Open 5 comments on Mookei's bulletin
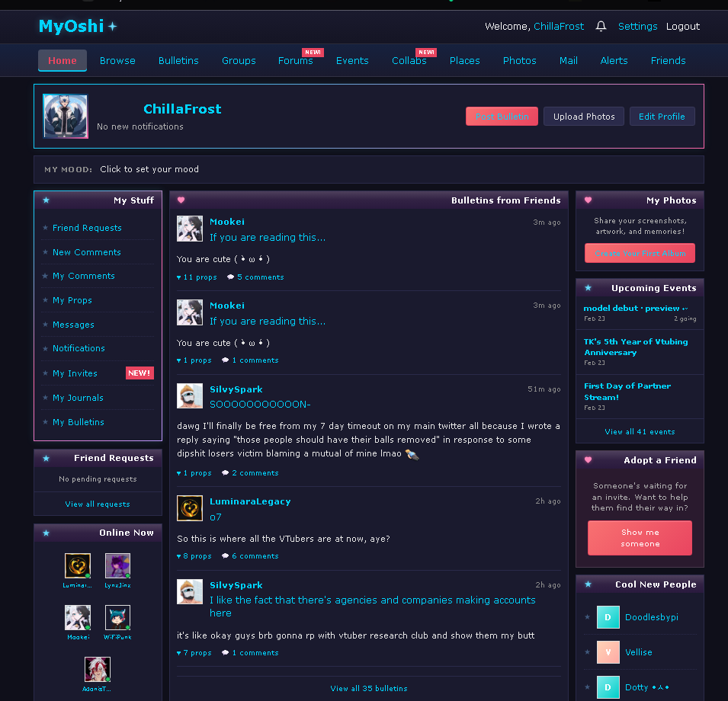This screenshot has height=701, width=728. (255, 277)
